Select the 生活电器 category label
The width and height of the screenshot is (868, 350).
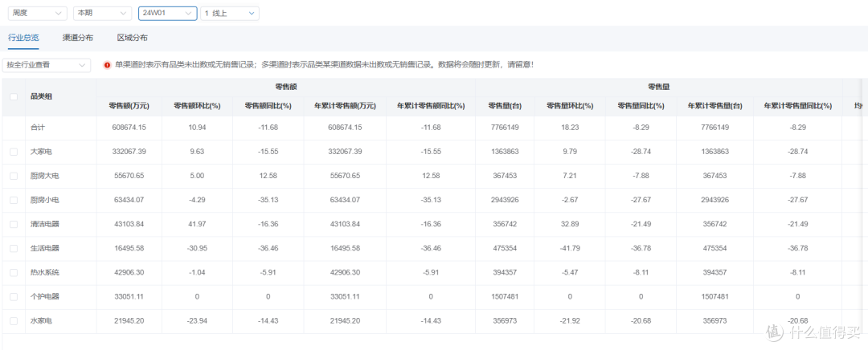coord(44,248)
